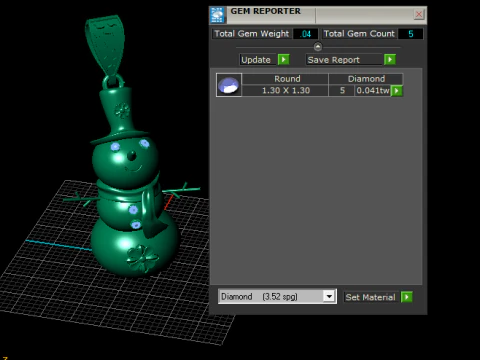Viewport: 480px width, 360px height.
Task: Click the green arrow next to Set Material
Action: click(x=407, y=297)
